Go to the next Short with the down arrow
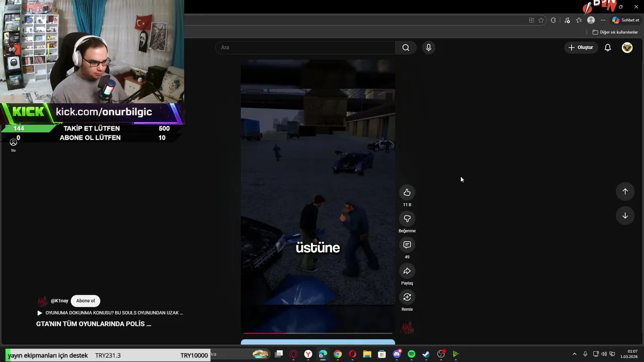This screenshot has width=644, height=362. pos(625,216)
